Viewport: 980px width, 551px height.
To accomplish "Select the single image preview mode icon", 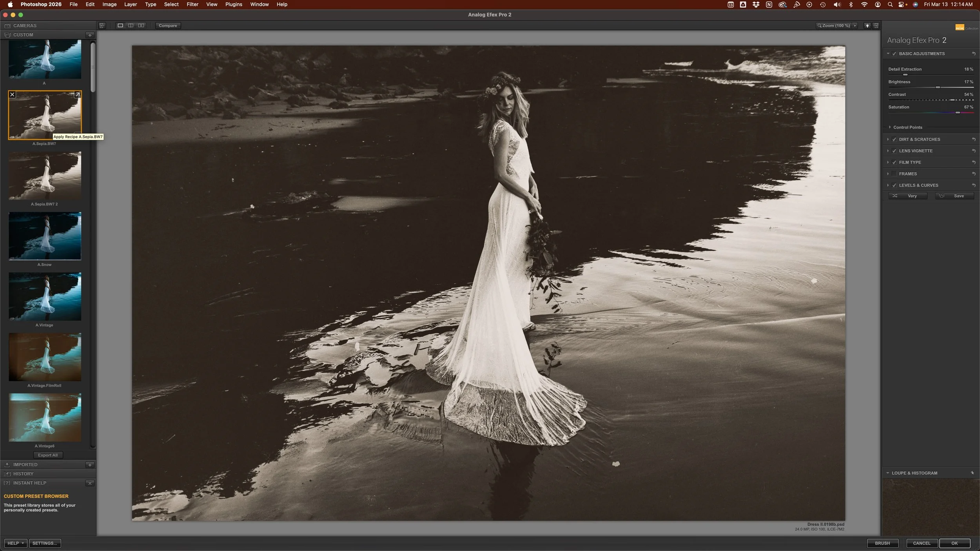I will tap(121, 25).
